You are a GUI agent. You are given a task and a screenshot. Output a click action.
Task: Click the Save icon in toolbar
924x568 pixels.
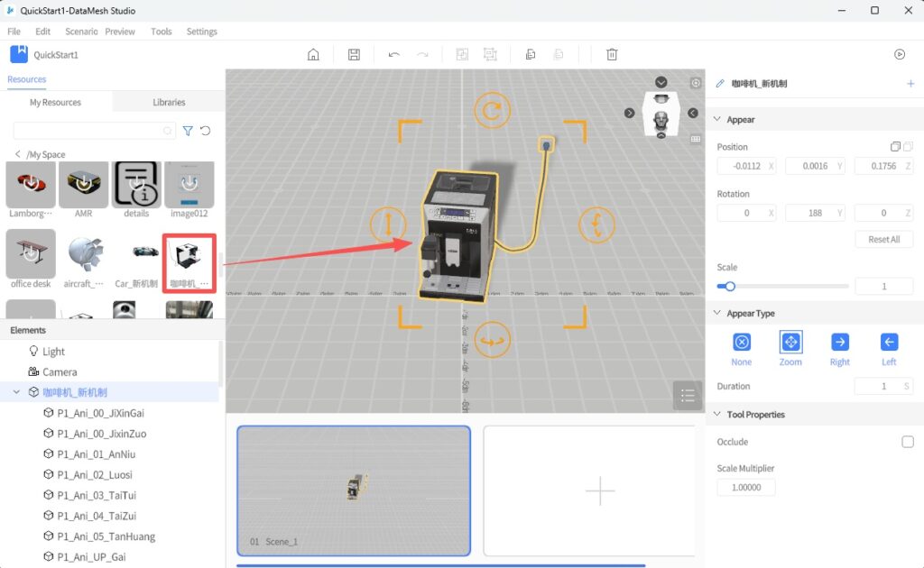click(354, 55)
